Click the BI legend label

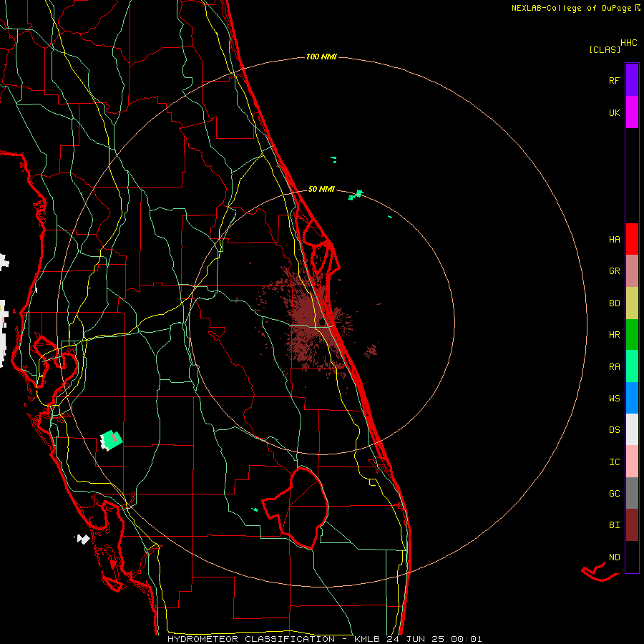(x=614, y=525)
